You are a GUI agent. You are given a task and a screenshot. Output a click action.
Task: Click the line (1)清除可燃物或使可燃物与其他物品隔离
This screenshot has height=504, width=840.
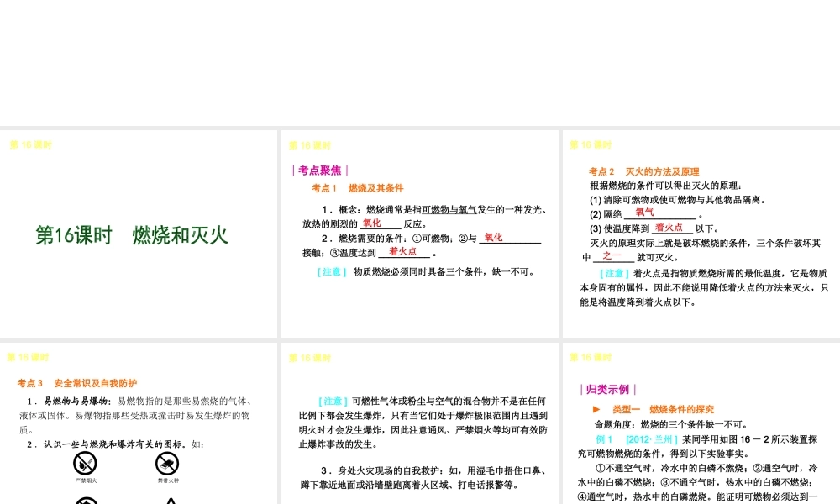click(678, 200)
